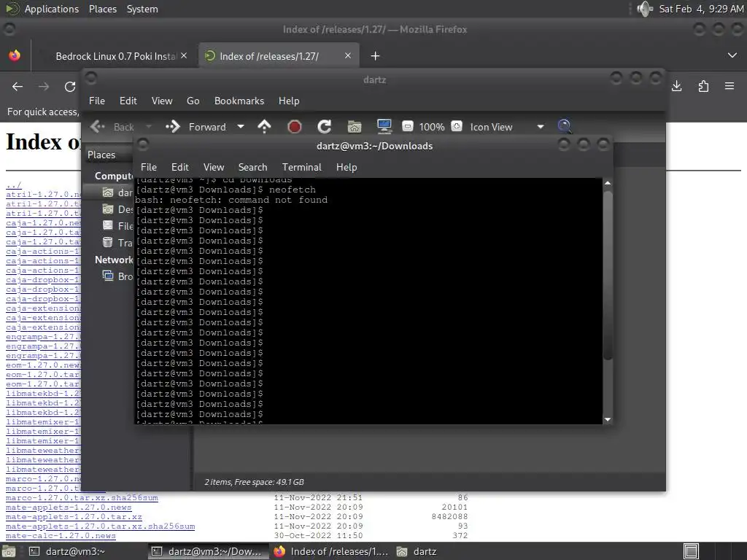The width and height of the screenshot is (747, 560).
Task: Switch to the Firefox Index of /releases taskbar item
Action: click(x=332, y=551)
